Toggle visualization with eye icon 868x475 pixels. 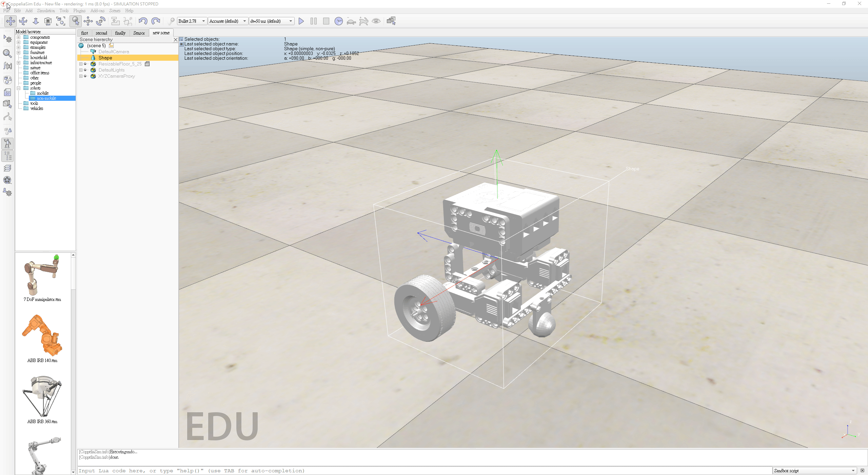point(376,21)
